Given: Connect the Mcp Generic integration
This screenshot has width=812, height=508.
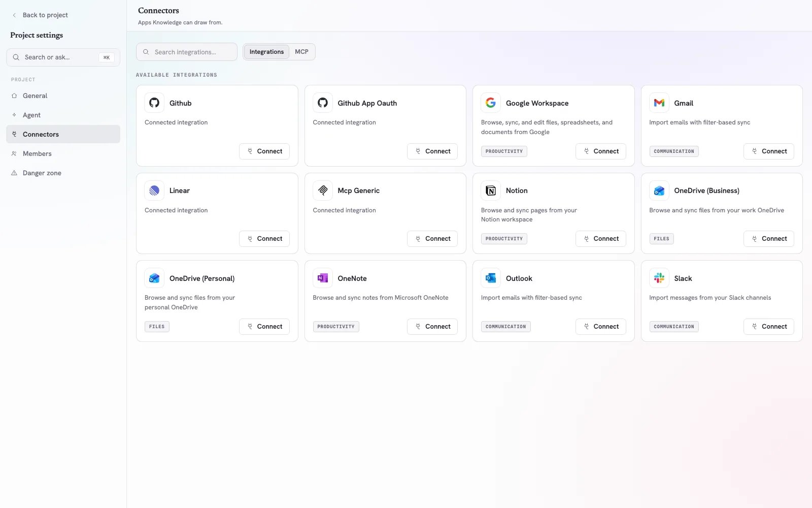Looking at the screenshot, I should click(432, 239).
